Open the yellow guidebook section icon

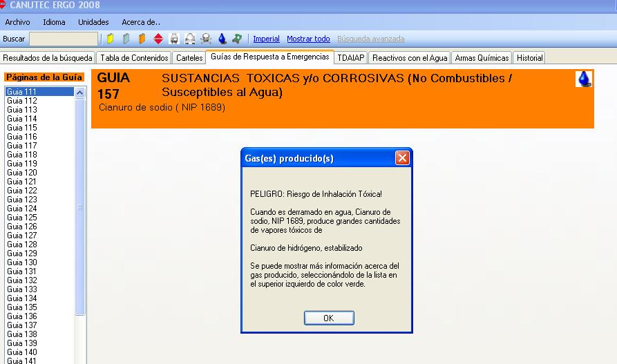point(110,39)
